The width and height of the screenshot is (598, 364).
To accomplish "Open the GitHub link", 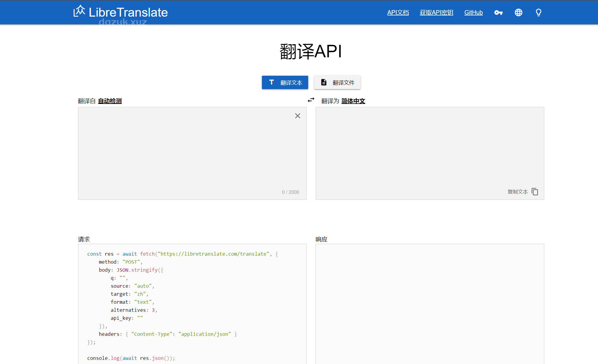I will click(473, 12).
